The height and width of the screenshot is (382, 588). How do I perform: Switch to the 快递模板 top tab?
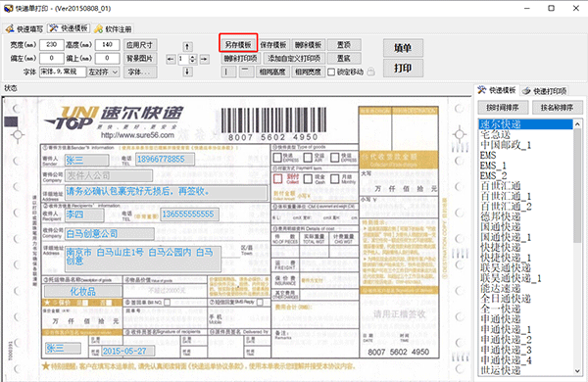69,28
